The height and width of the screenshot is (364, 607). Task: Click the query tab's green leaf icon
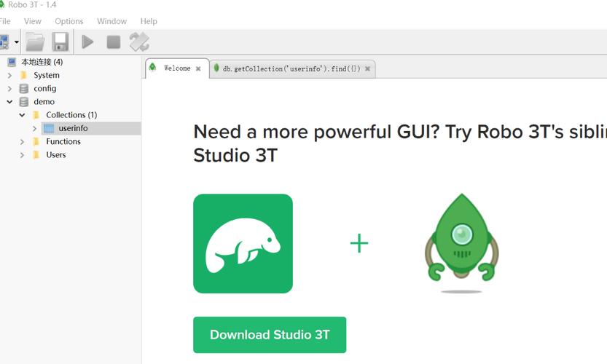[216, 68]
